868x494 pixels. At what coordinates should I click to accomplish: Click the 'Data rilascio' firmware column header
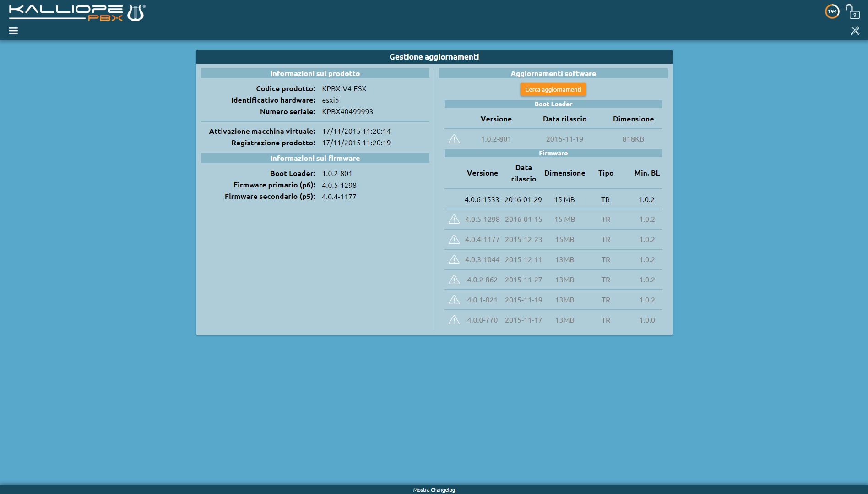(x=524, y=173)
